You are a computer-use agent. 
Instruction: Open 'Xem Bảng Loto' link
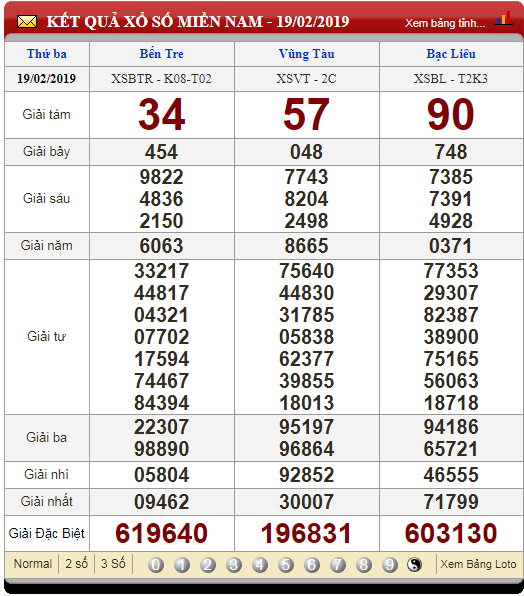pyautogui.click(x=478, y=564)
